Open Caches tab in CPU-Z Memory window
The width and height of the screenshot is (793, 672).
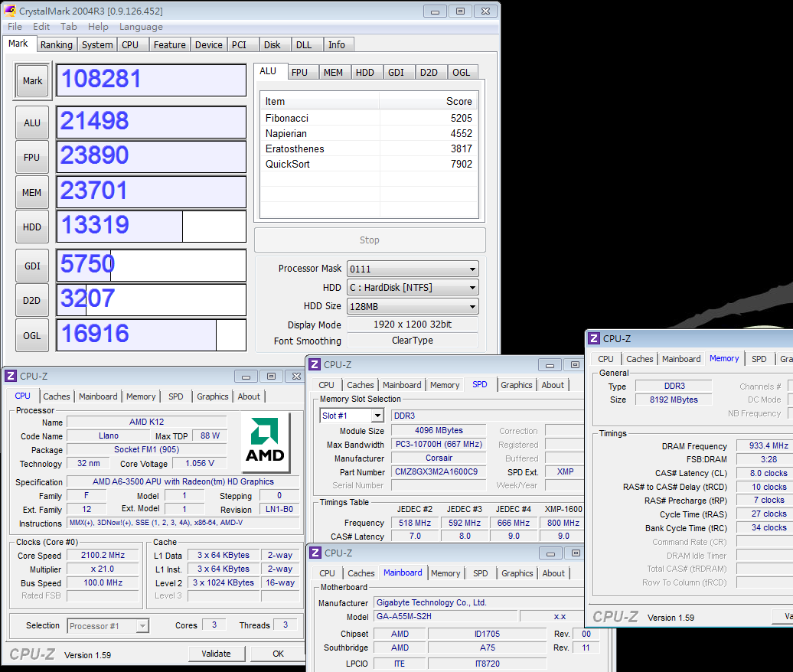[640, 358]
